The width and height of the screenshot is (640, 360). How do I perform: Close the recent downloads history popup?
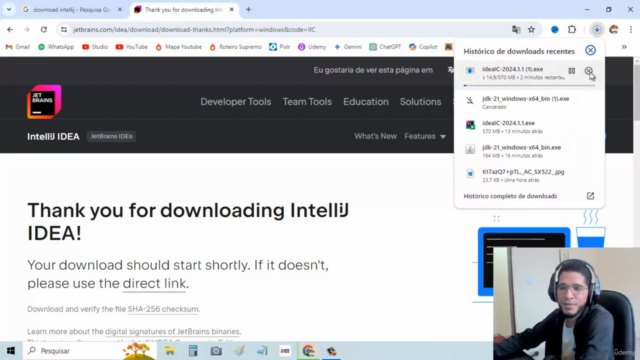point(590,50)
